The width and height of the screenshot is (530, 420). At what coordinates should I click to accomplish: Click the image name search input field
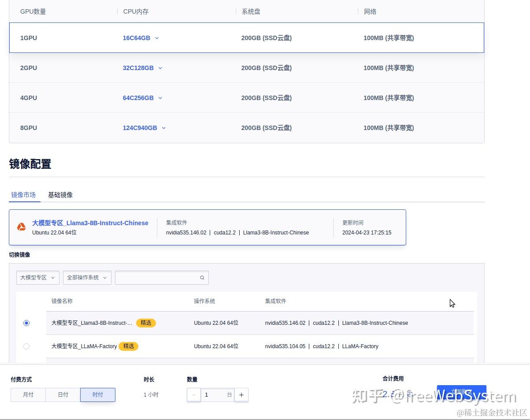coord(159,278)
